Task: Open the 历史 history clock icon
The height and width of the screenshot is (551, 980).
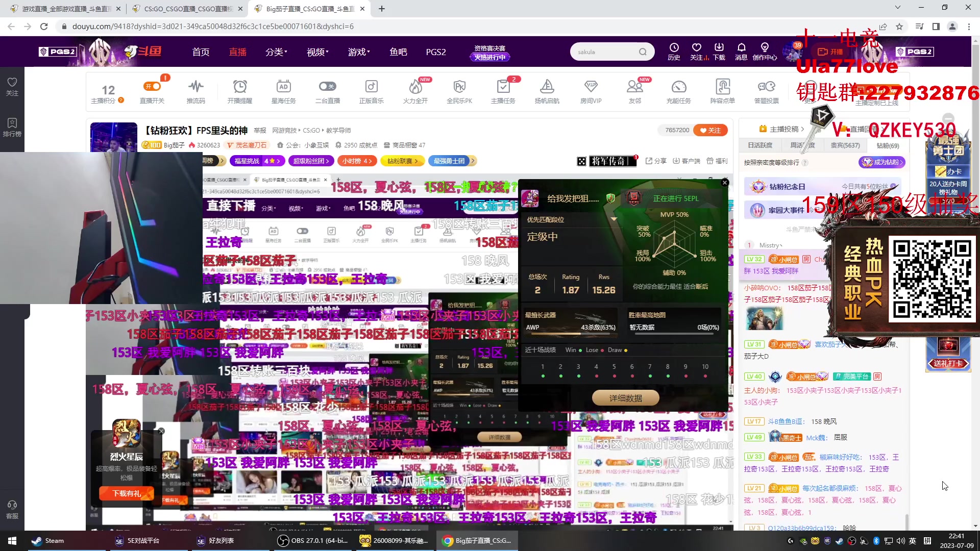Action: tap(674, 47)
